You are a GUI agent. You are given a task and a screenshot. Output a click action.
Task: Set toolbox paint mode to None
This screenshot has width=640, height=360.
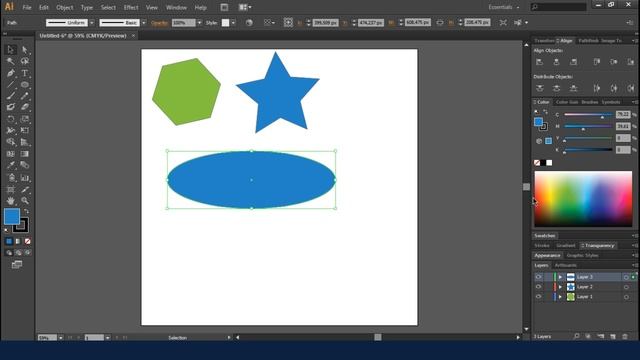(x=27, y=241)
